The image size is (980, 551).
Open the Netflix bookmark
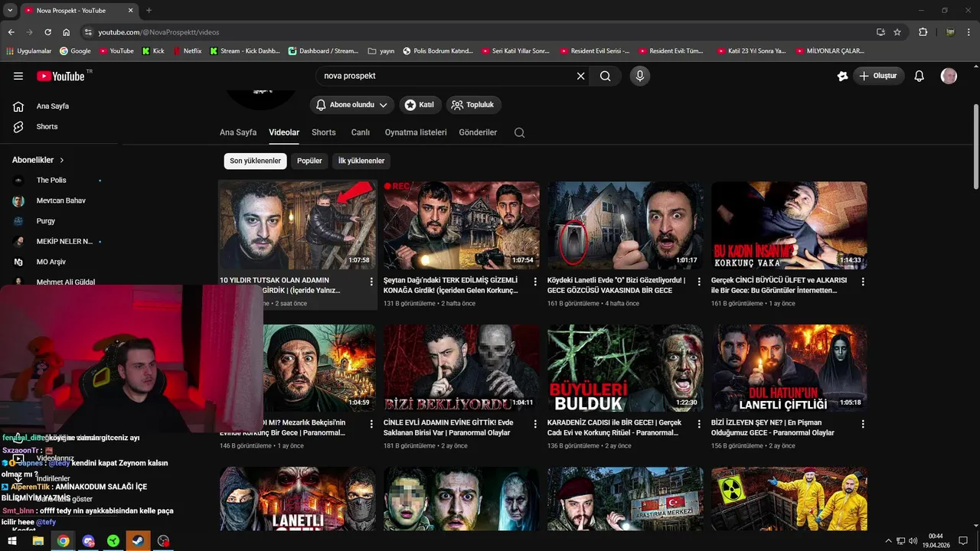coord(187,51)
